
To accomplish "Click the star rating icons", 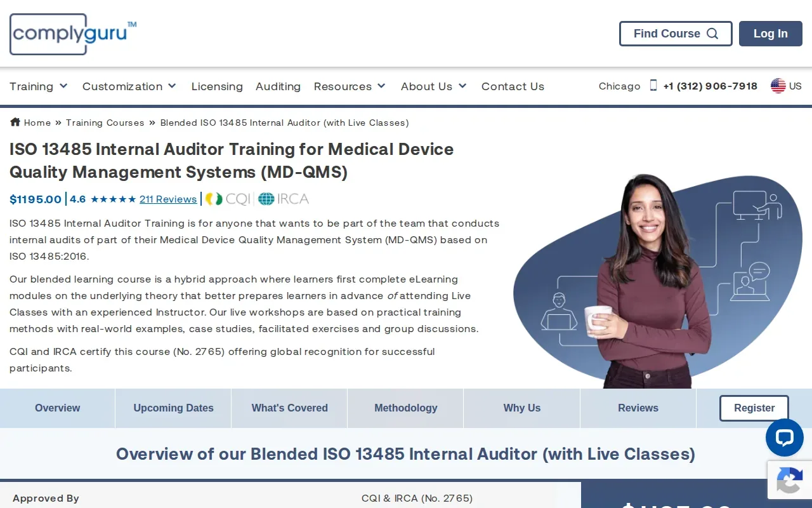I will click(x=113, y=199).
